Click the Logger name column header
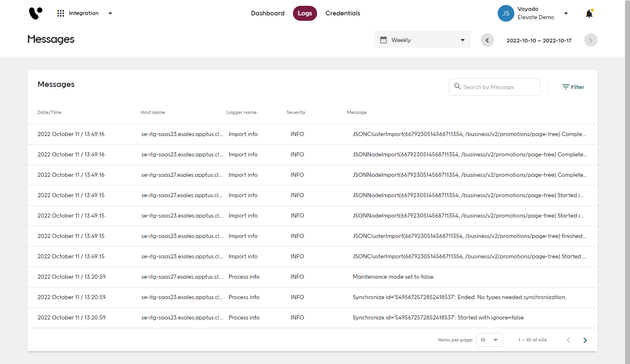The image size is (630, 364). coord(241,112)
